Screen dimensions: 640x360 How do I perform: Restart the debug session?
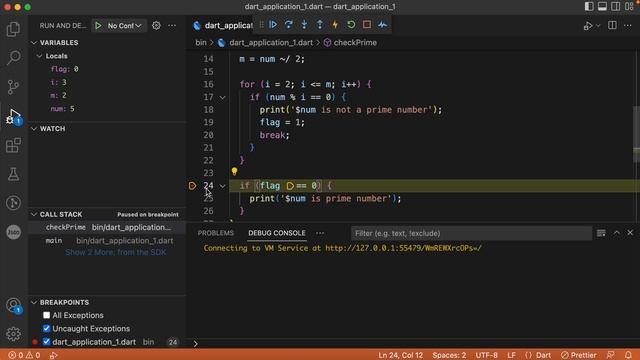pos(351,24)
